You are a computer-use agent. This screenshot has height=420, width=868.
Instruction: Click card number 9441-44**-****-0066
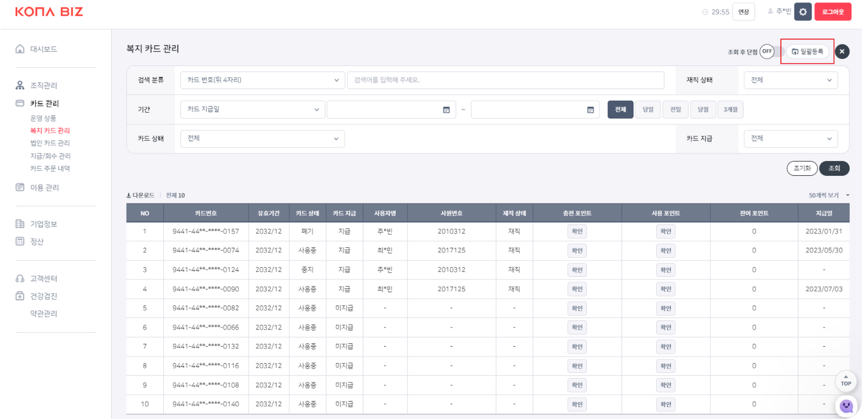point(206,328)
